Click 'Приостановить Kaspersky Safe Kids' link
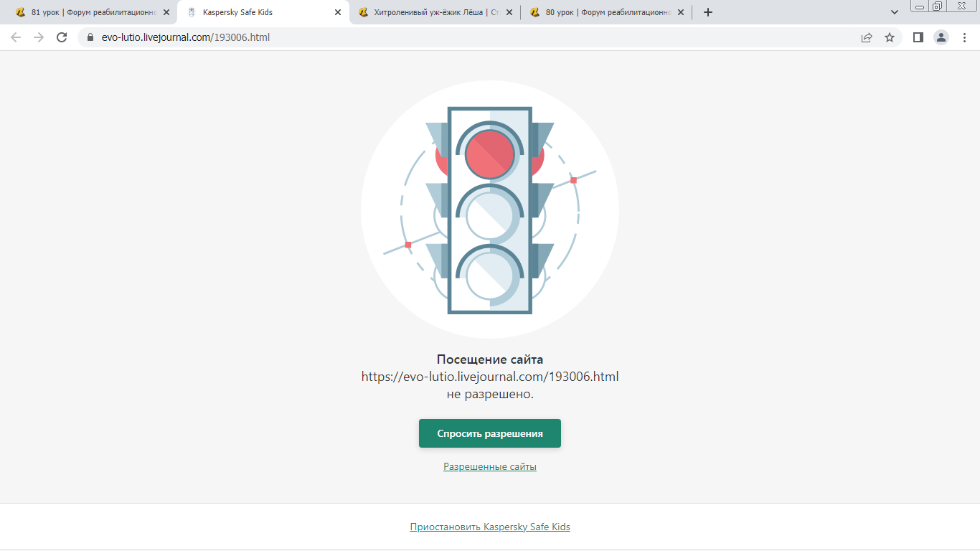 [490, 527]
